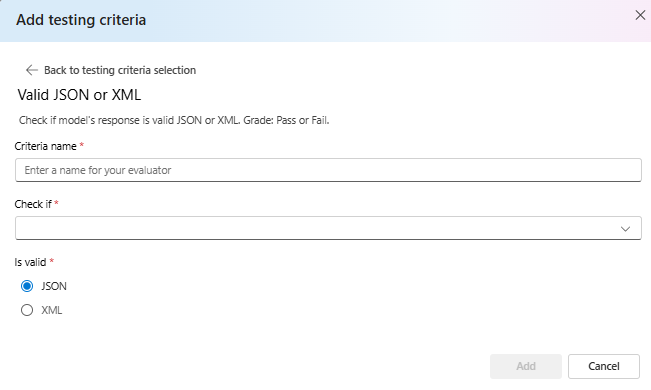Click the Add button
The width and height of the screenshot is (651, 390).
click(x=526, y=366)
